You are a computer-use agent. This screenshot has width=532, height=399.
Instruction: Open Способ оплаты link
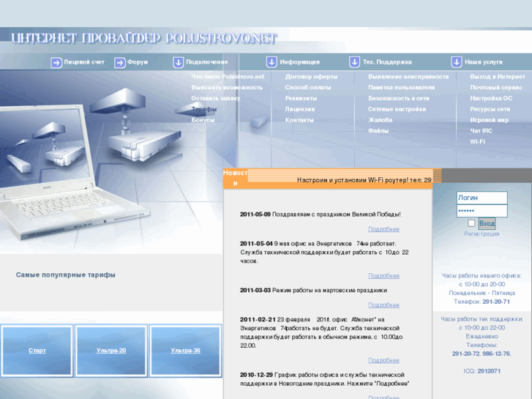tap(308, 88)
